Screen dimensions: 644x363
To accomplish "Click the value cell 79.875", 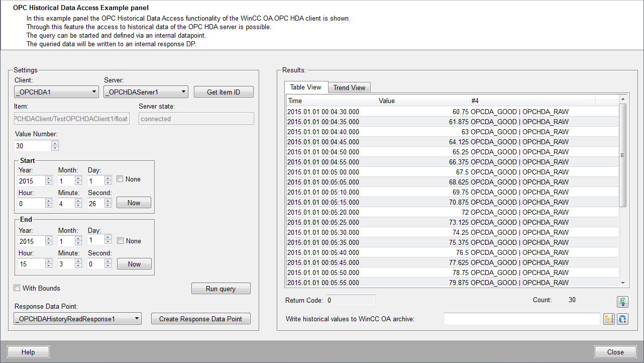I will 423,283.
